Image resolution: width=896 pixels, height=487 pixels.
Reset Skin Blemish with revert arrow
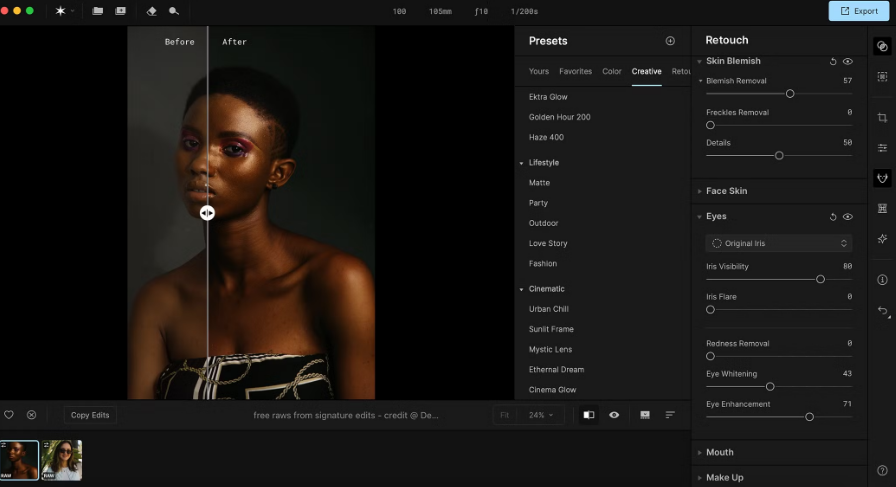(833, 61)
